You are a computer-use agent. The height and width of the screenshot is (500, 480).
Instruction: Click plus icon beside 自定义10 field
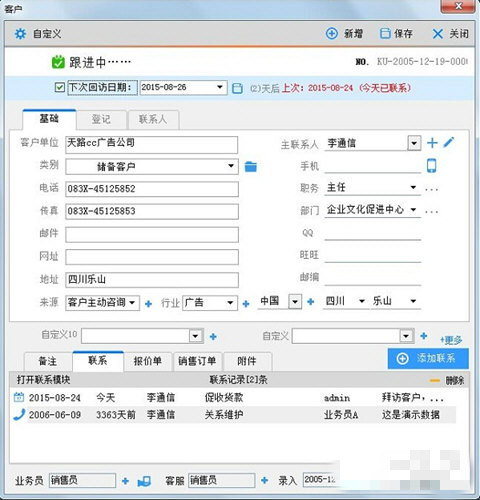click(x=213, y=337)
